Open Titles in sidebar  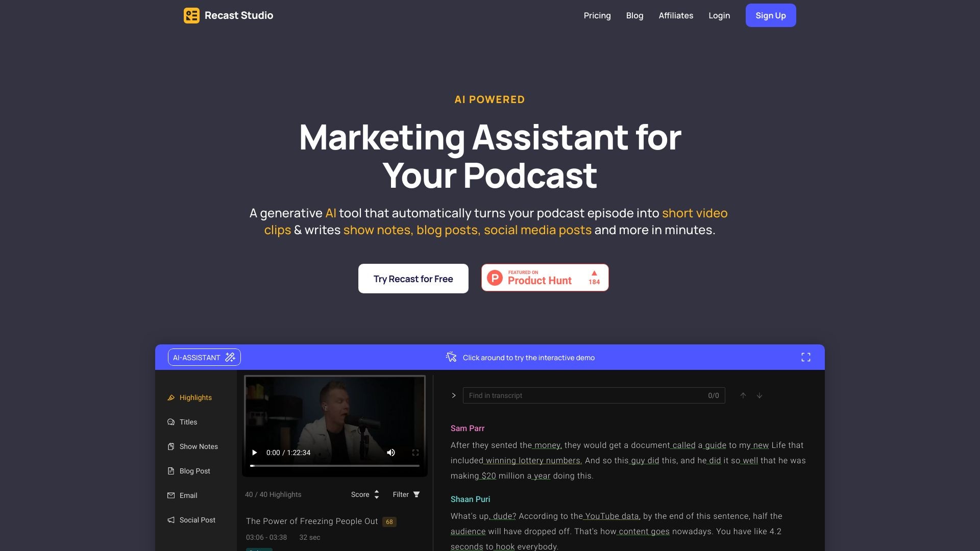[188, 422]
